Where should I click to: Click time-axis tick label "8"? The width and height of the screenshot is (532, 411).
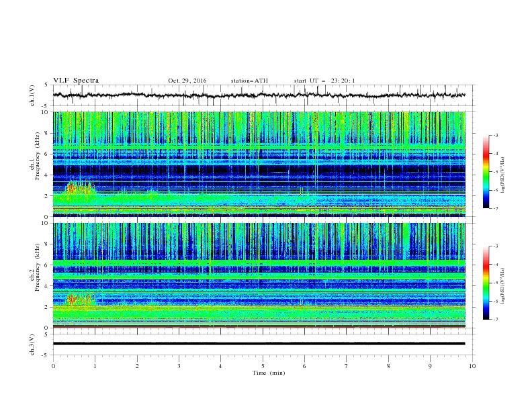point(388,366)
